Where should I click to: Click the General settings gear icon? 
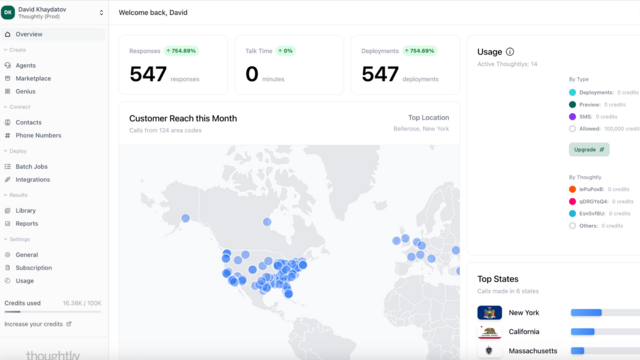coord(7,255)
